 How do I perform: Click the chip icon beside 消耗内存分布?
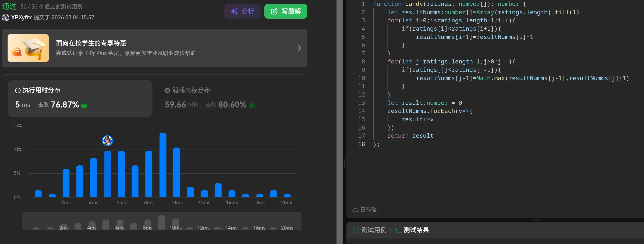pyautogui.click(x=167, y=90)
